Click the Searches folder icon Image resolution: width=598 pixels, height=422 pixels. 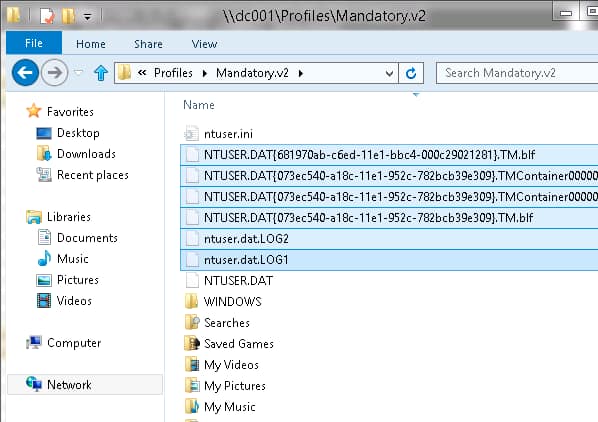192,322
